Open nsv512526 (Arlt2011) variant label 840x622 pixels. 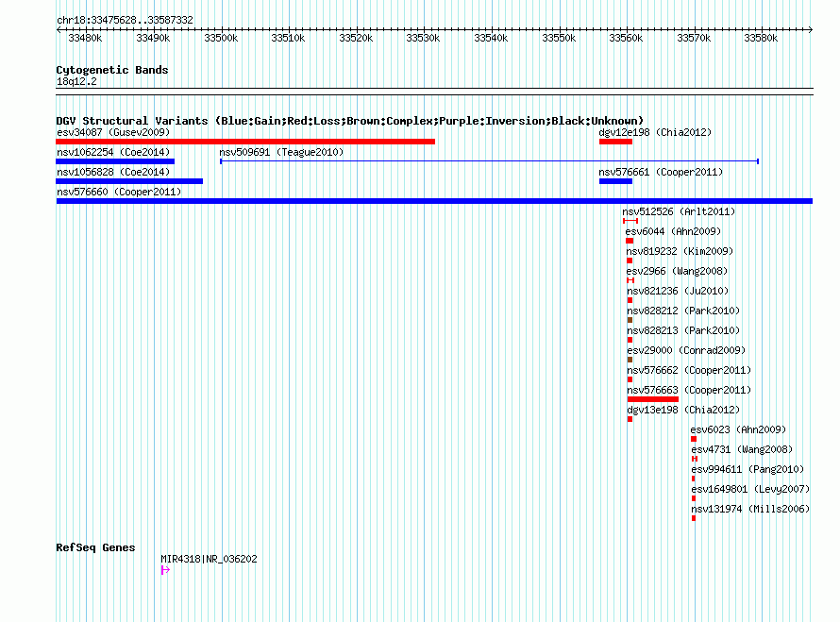679,211
